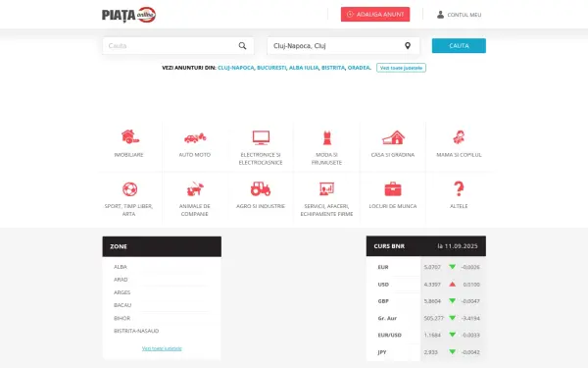Open the Moda si Frumusete dress icon
Viewport: 588px width, 368px height.
click(x=327, y=137)
